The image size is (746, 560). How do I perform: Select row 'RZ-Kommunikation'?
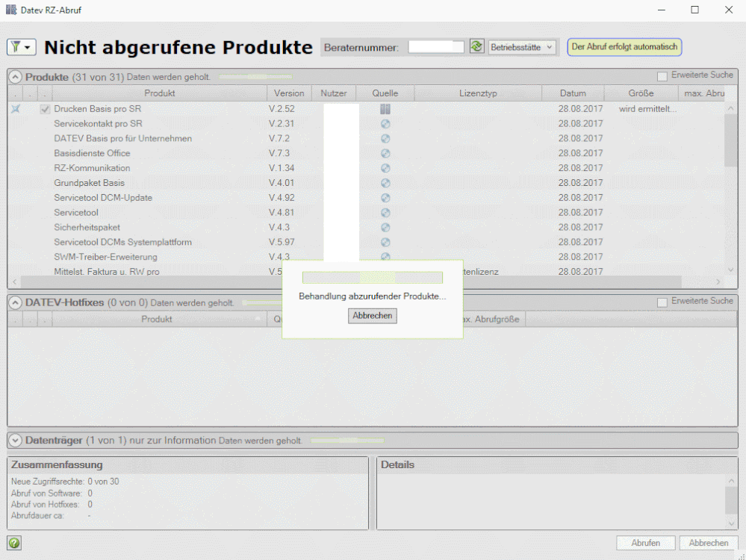[367, 168]
